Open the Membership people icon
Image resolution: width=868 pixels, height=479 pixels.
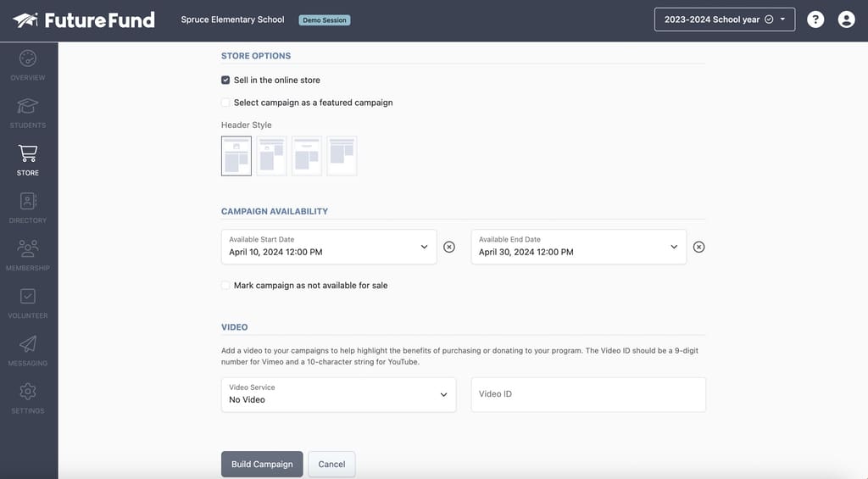[28, 248]
